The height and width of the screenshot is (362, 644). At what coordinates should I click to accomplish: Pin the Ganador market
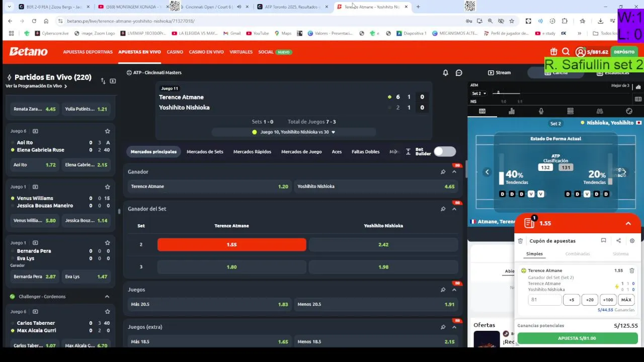coord(443,172)
